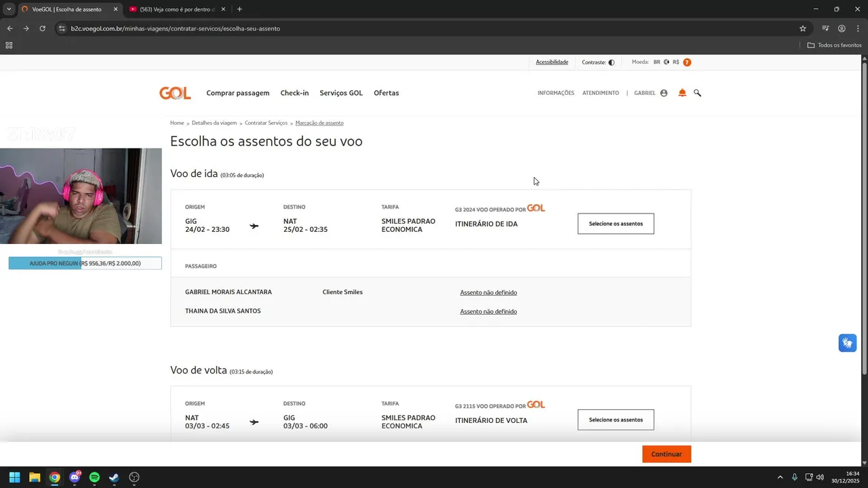Click Selecione os assentos for the ida flight

click(x=616, y=224)
